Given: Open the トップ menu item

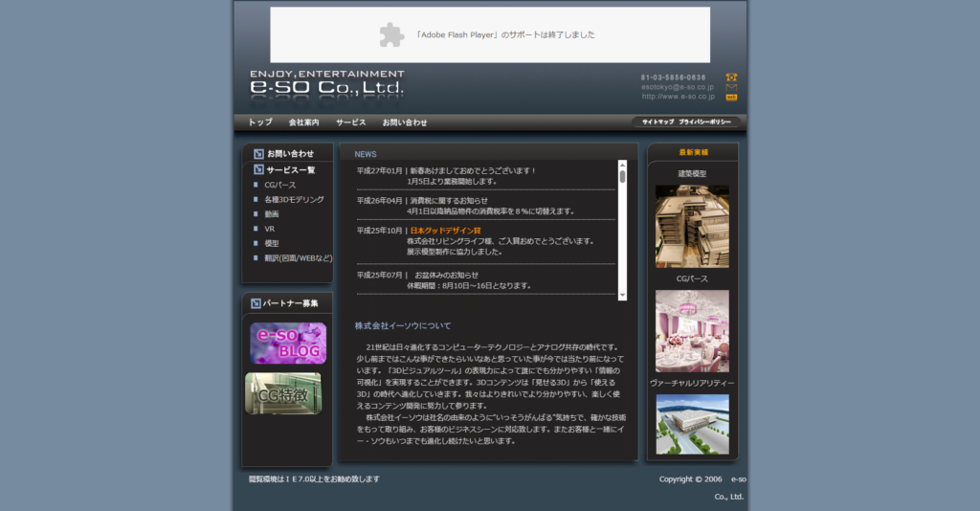Looking at the screenshot, I should pos(260,122).
